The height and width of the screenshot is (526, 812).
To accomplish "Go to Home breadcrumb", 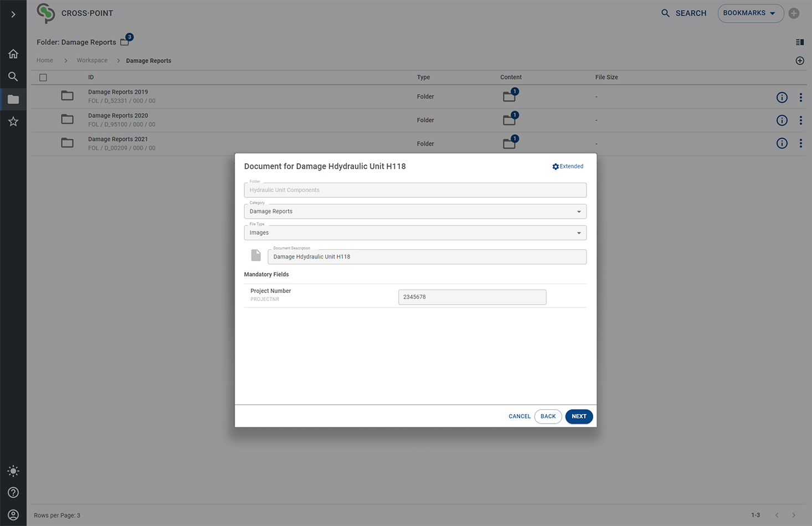I will [x=45, y=60].
